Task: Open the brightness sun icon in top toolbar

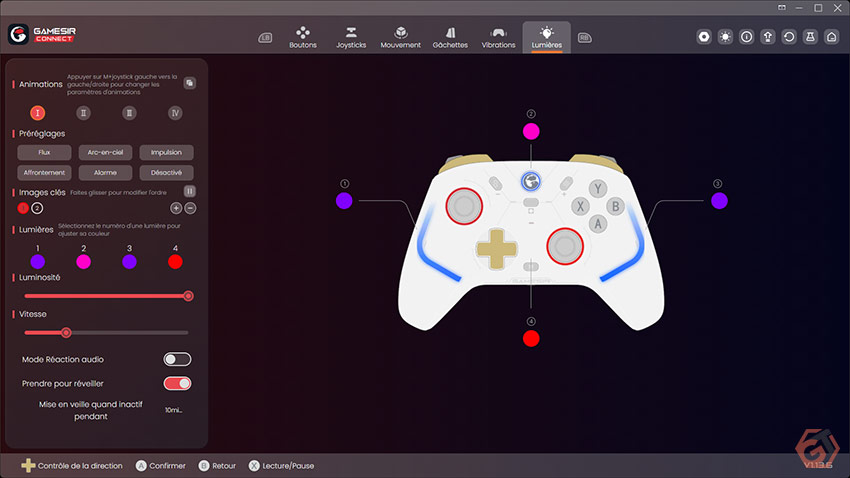Action: tap(725, 37)
